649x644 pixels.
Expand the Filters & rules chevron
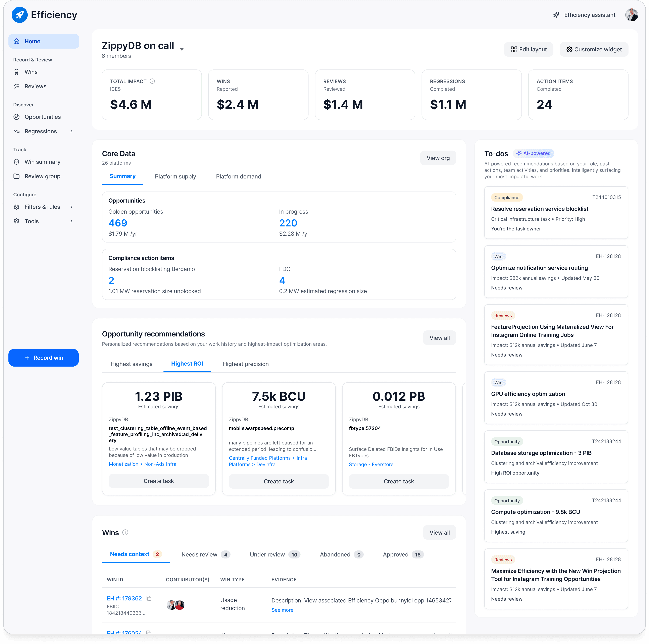71,207
